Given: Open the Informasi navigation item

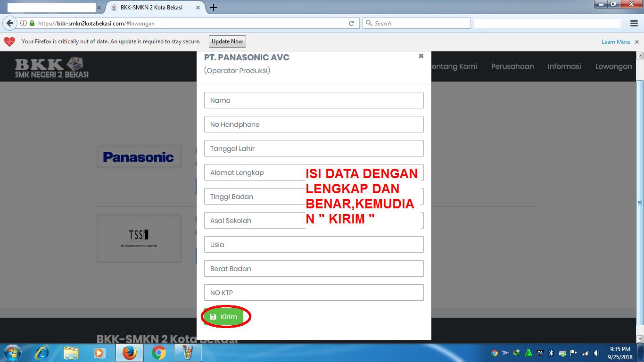Looking at the screenshot, I should pyautogui.click(x=564, y=66).
